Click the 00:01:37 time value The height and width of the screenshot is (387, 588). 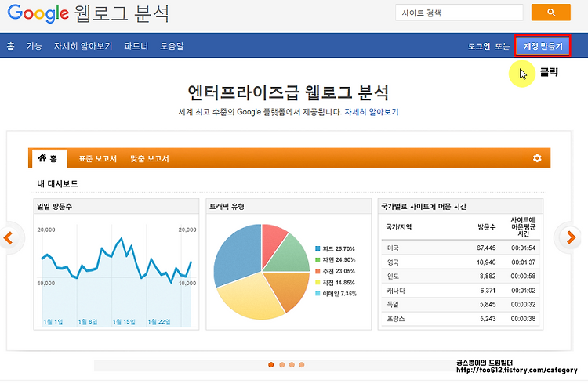click(x=524, y=262)
